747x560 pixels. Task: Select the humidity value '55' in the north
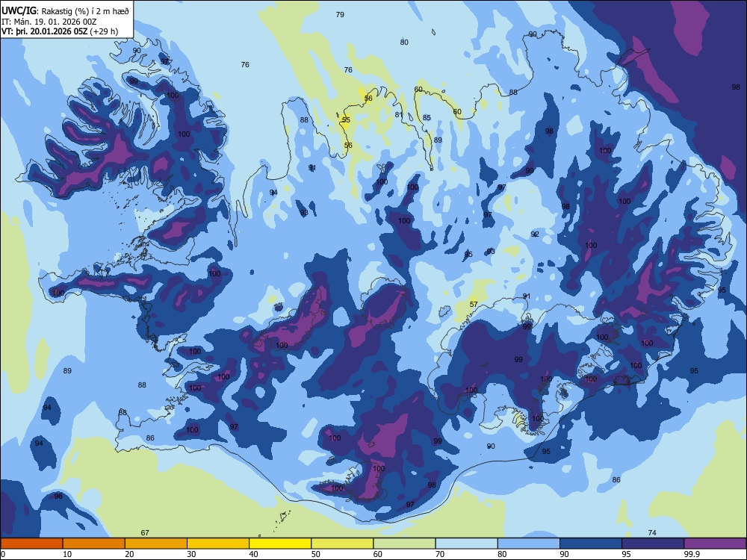(x=346, y=120)
